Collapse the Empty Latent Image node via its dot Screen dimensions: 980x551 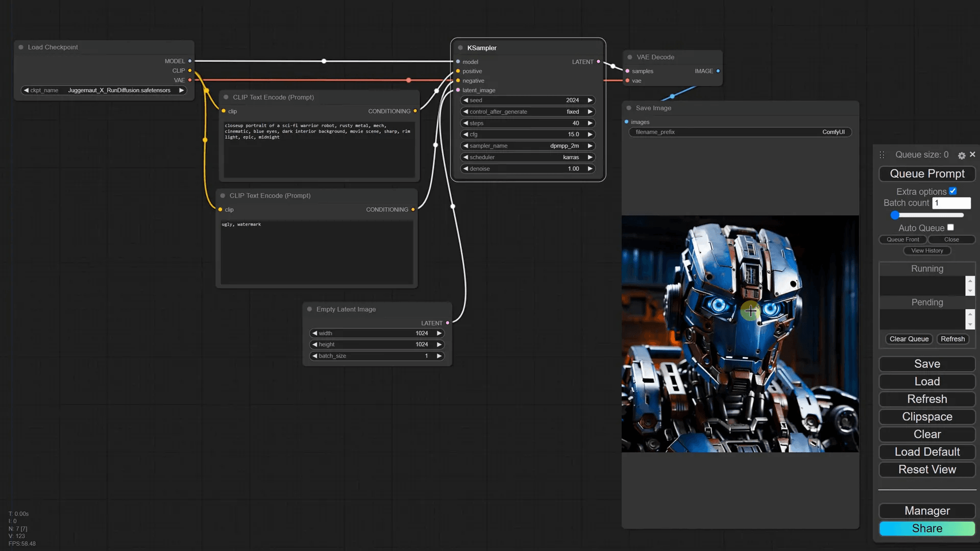pos(309,309)
